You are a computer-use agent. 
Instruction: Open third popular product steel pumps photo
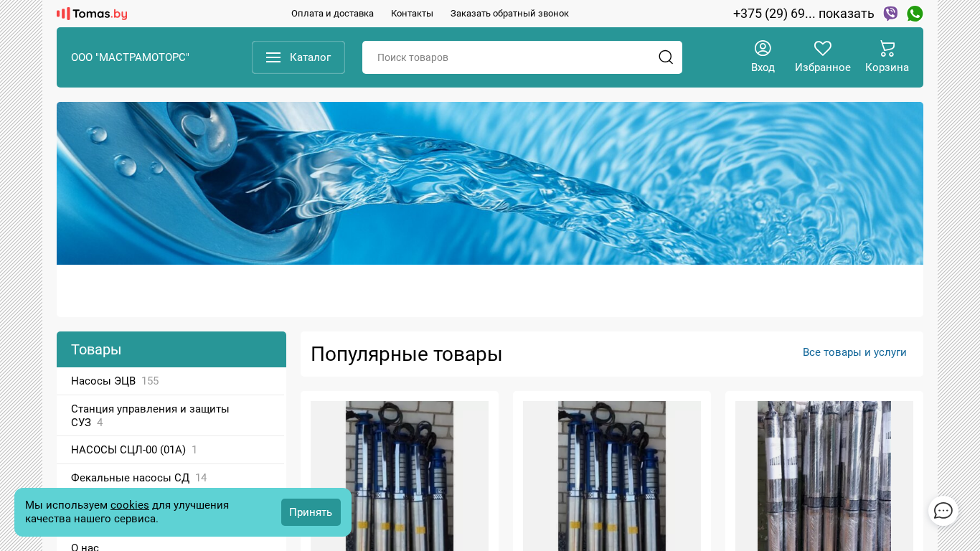[x=824, y=476]
